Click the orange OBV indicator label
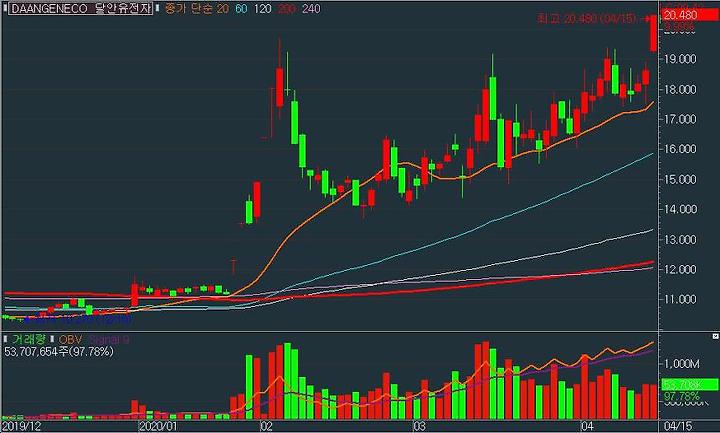Viewport: 720px width, 433px height. tap(70, 339)
